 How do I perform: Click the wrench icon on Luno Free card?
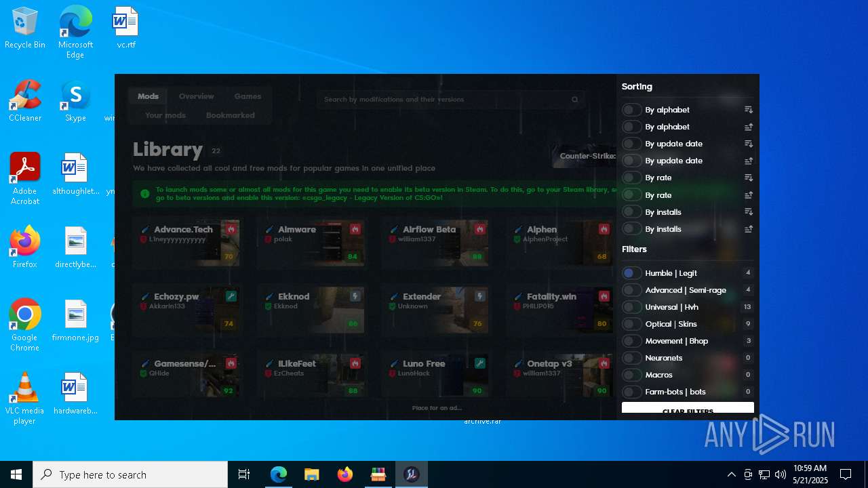point(479,364)
